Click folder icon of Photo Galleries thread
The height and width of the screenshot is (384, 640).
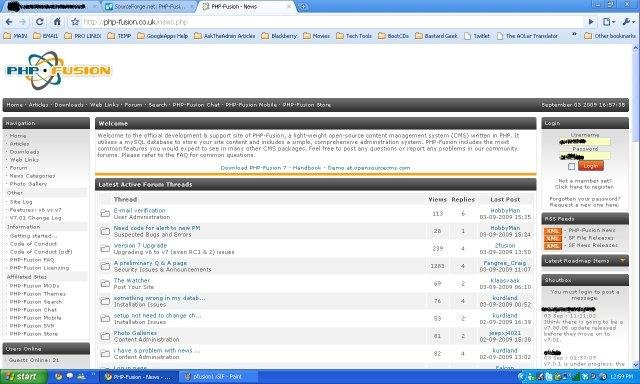click(105, 336)
